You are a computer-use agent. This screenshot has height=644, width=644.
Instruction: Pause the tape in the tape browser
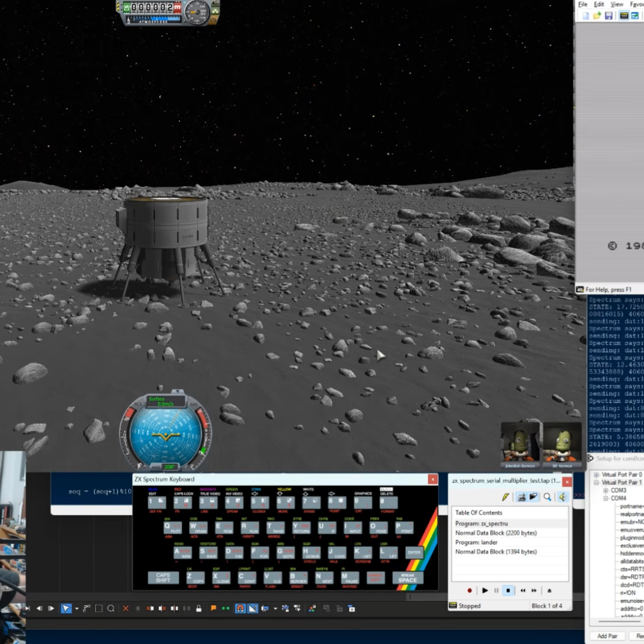496,590
